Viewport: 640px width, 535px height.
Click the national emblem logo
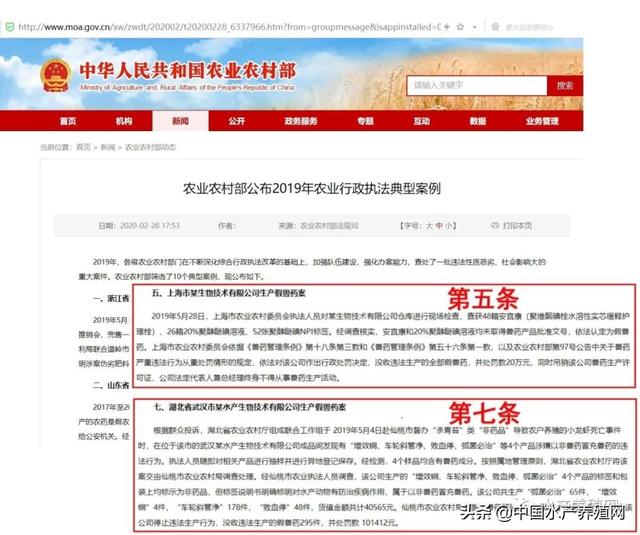56,76
